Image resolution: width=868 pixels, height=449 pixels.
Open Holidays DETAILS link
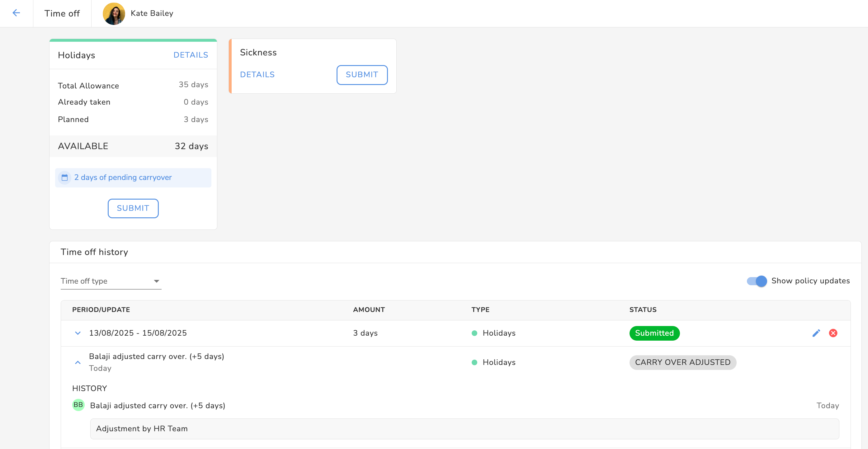point(190,55)
